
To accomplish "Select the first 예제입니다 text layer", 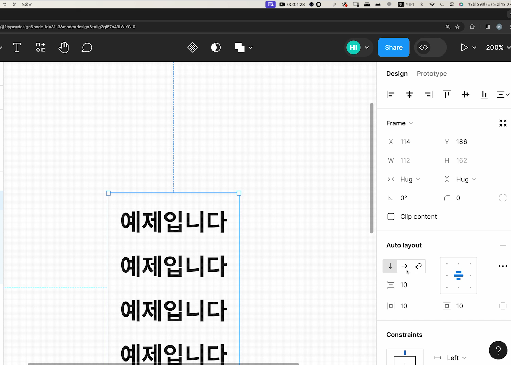I will pyautogui.click(x=174, y=222).
